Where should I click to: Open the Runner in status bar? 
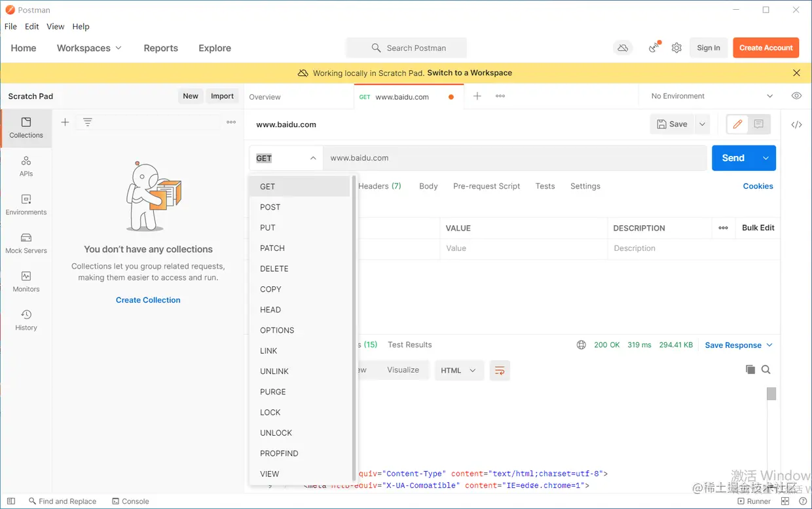754,501
